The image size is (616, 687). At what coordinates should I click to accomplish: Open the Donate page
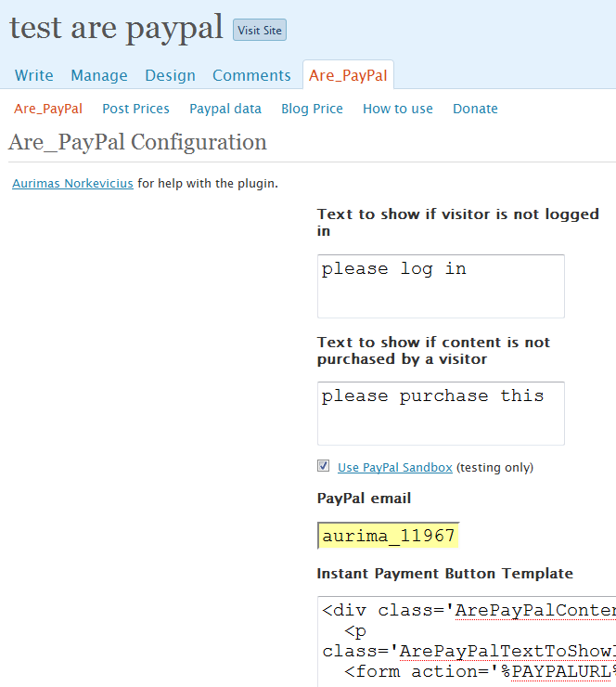tap(476, 109)
